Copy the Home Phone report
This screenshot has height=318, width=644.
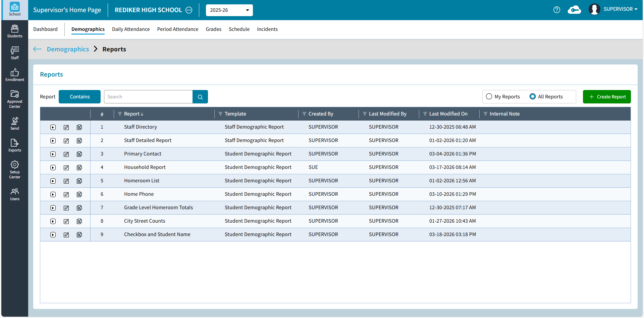click(x=79, y=194)
